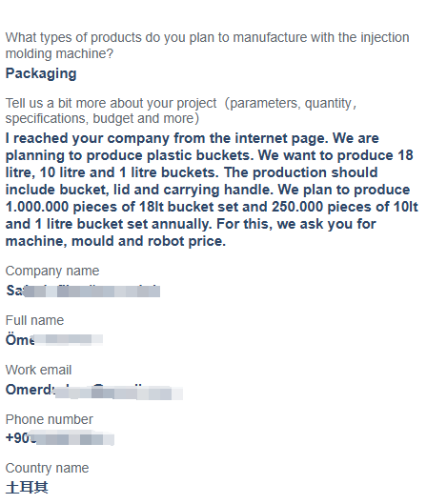Click the Company name label
This screenshot has width=427, height=504.
click(x=52, y=271)
